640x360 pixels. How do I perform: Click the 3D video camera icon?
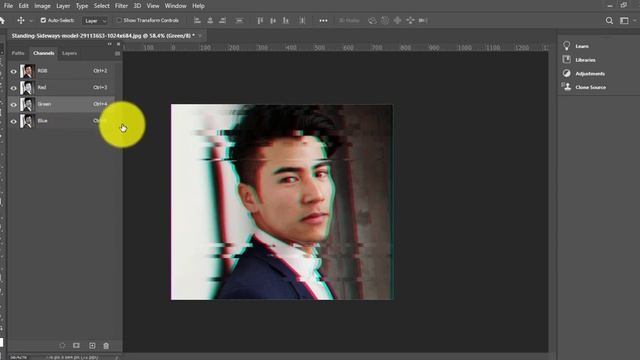pyautogui.click(x=423, y=20)
